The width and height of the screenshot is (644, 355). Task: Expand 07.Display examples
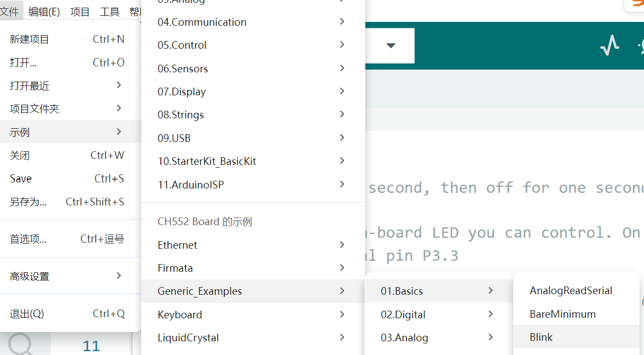253,91
